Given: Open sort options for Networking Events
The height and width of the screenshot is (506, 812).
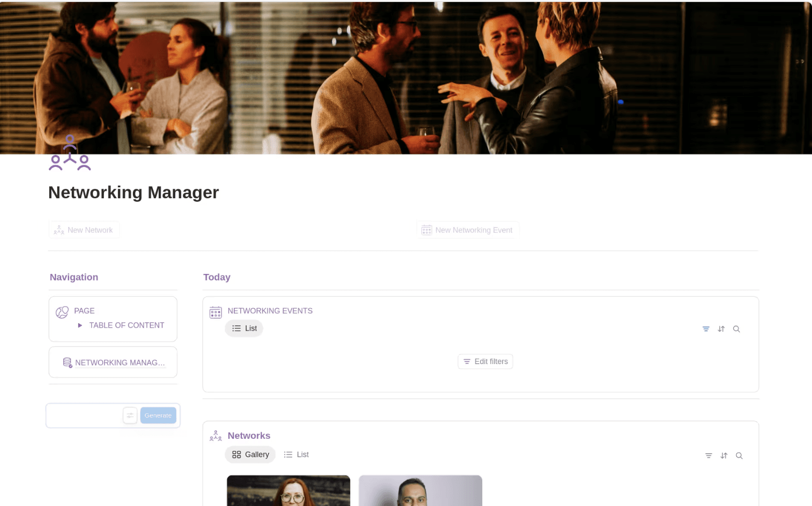Looking at the screenshot, I should (721, 329).
